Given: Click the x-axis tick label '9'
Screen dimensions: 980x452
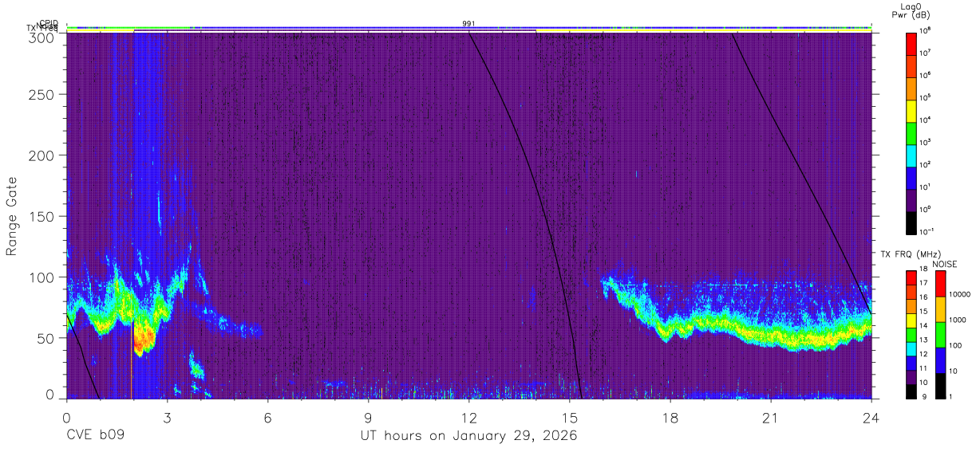Looking at the screenshot, I should click(x=368, y=418).
